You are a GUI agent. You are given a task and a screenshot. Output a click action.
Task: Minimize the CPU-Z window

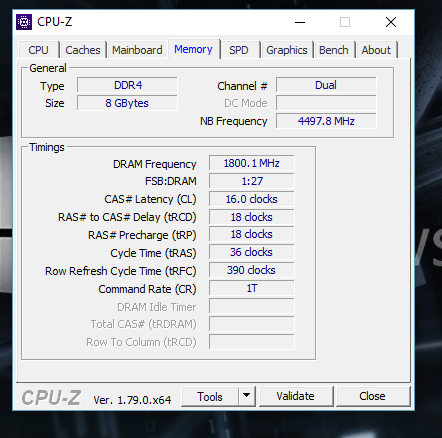coord(300,22)
